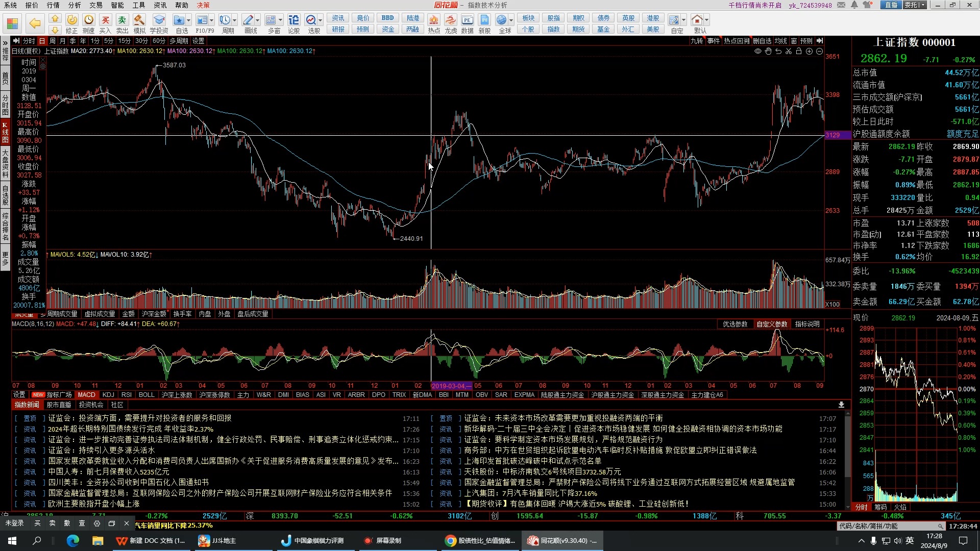Expand the 周期 period dropdown arrow
Screen dimensions: 980x551
coord(235,20)
